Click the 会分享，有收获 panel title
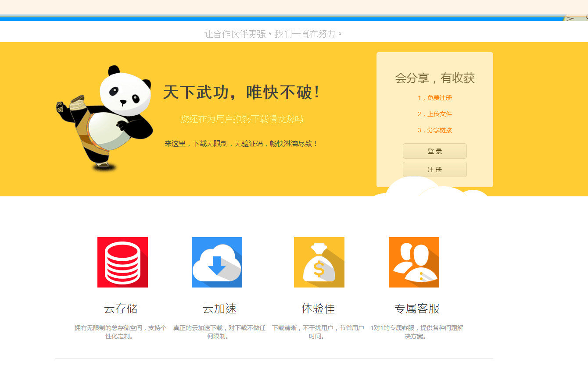588x387 pixels. [x=434, y=78]
